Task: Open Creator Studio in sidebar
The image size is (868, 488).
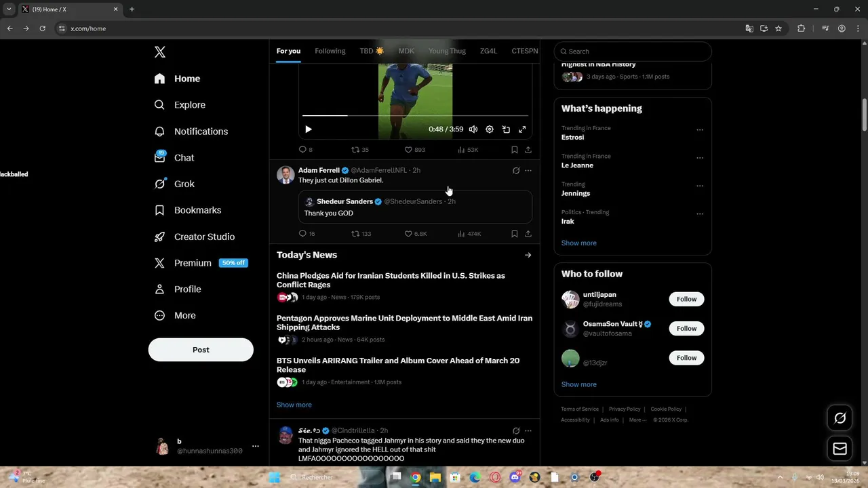Action: 194,237
